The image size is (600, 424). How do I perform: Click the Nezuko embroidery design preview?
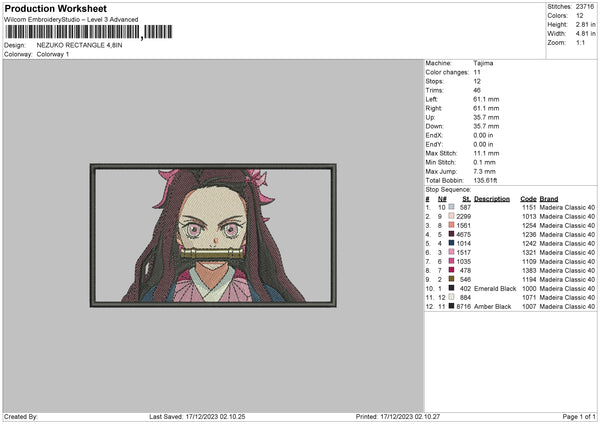[213, 235]
